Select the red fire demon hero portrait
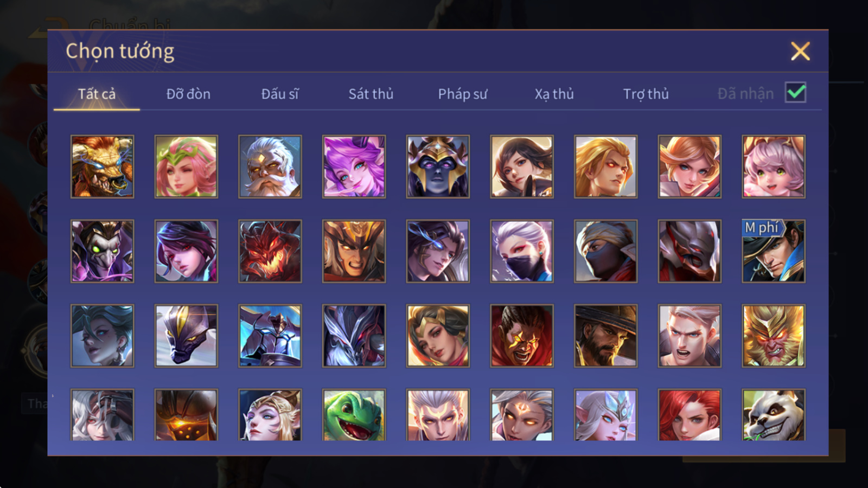 (270, 251)
